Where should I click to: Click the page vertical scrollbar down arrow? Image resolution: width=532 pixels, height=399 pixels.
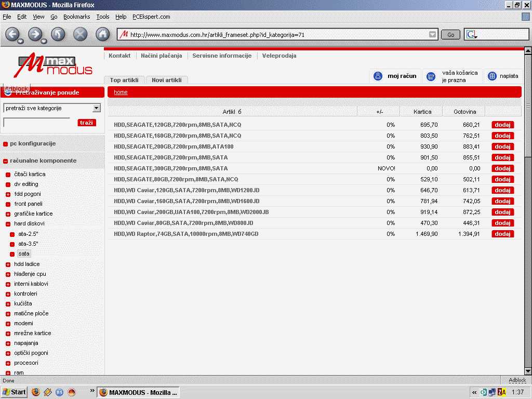click(x=528, y=371)
